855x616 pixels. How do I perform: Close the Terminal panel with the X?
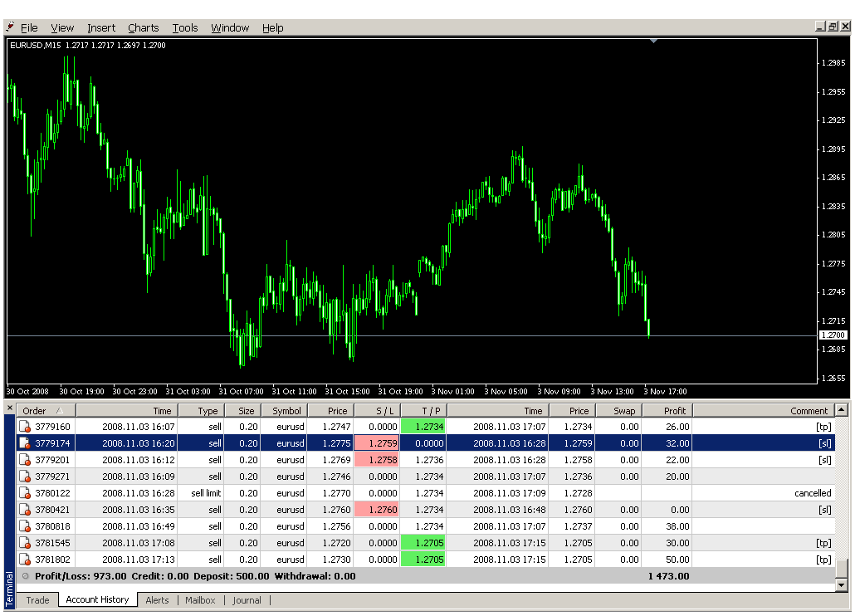click(x=10, y=407)
